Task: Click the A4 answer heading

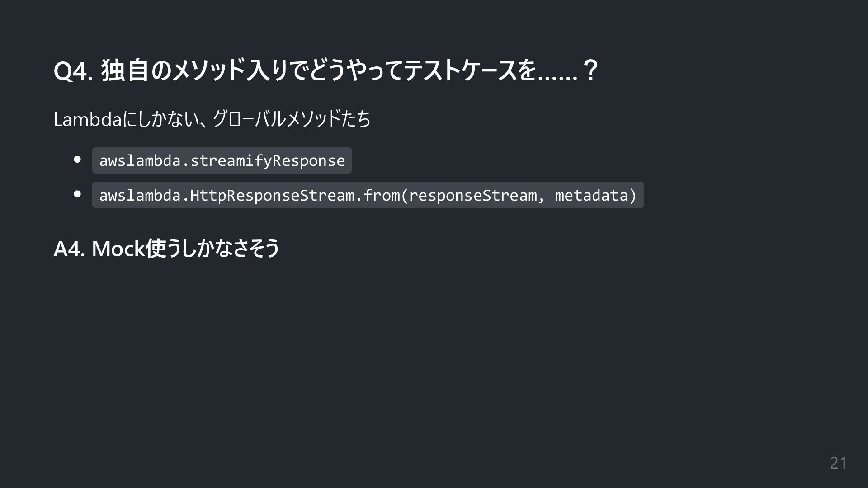Action: pos(167,248)
